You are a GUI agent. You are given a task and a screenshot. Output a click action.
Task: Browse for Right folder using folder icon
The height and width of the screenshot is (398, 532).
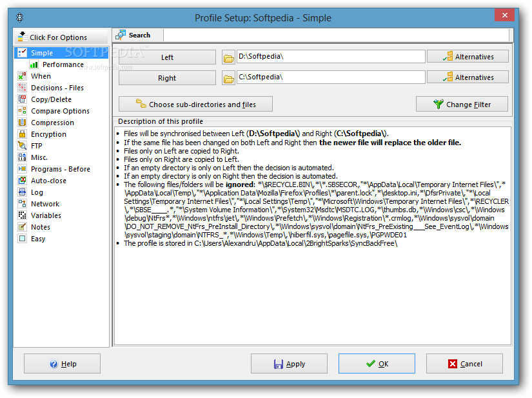point(229,79)
